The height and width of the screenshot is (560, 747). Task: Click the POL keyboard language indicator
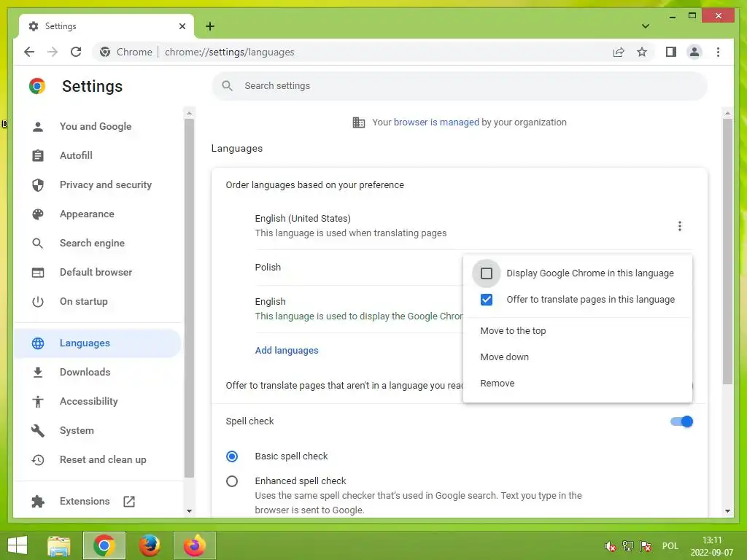tap(670, 546)
